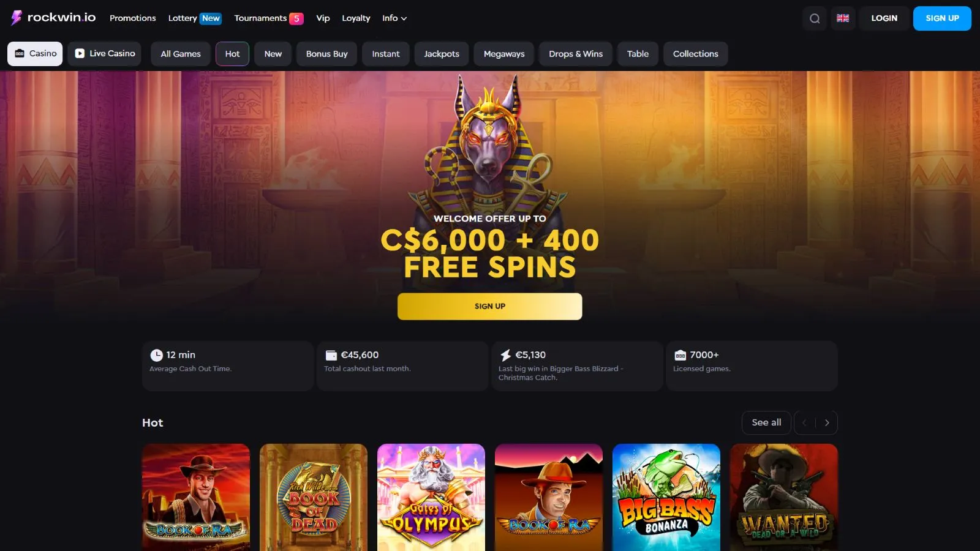
Task: Launch the Big Bass Bonanza game
Action: 666,497
